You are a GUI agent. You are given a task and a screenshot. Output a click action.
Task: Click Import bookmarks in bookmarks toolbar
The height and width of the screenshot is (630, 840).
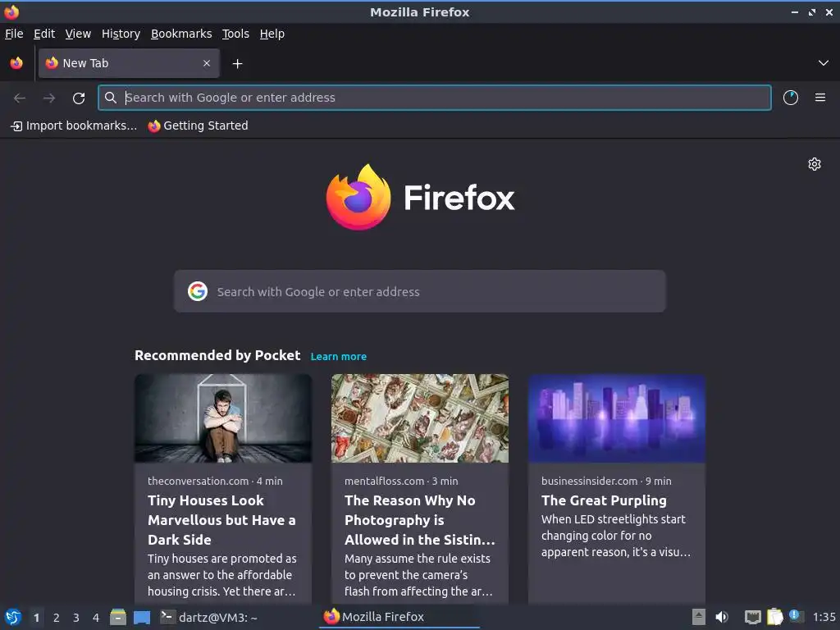(x=74, y=126)
